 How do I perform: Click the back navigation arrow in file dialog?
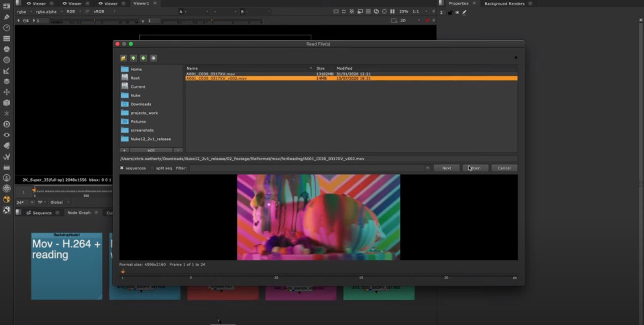click(144, 58)
